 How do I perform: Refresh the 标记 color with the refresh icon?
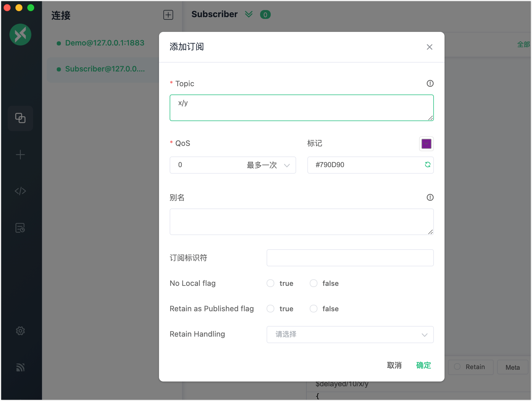coord(428,165)
